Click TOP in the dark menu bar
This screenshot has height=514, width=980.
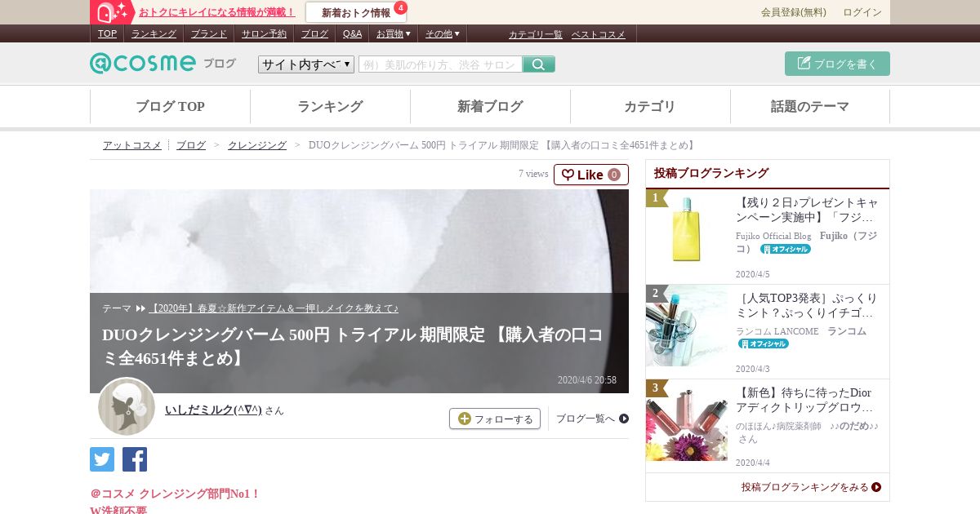point(107,33)
